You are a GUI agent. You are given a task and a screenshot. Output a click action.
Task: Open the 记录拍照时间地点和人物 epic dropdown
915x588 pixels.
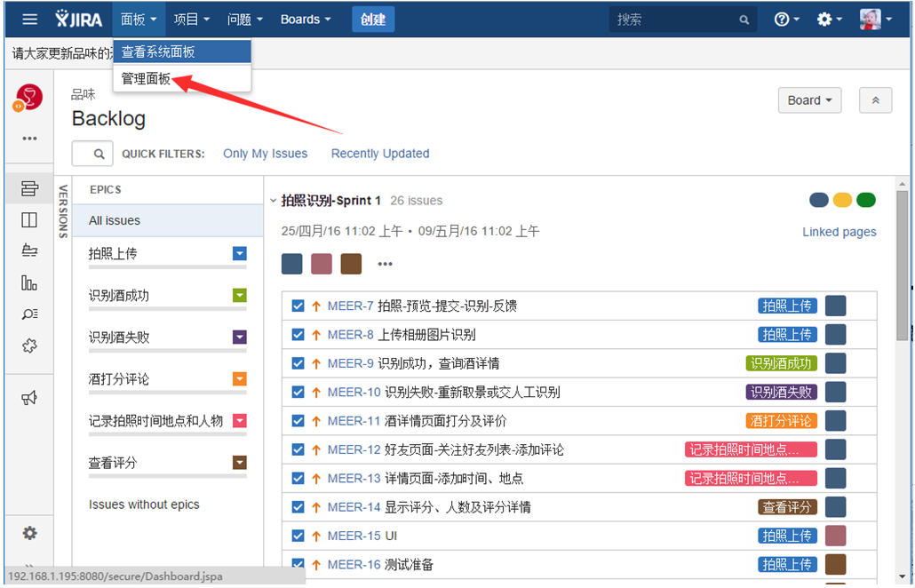[x=239, y=421]
